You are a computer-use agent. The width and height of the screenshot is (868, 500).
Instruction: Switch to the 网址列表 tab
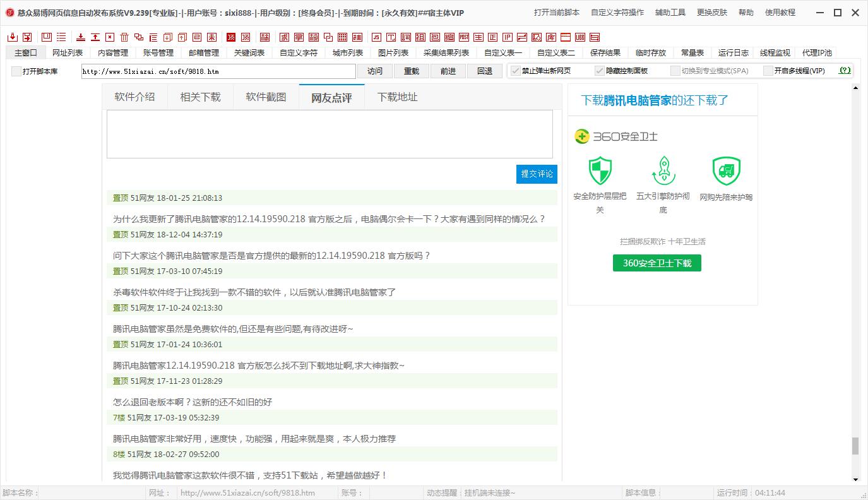[68, 53]
